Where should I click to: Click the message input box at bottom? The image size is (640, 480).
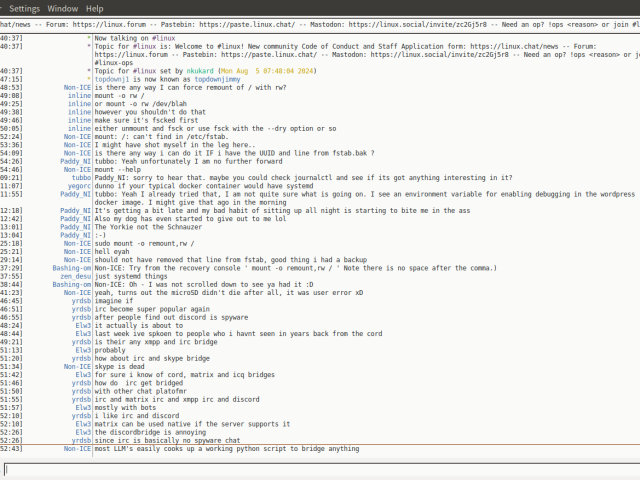(320, 469)
